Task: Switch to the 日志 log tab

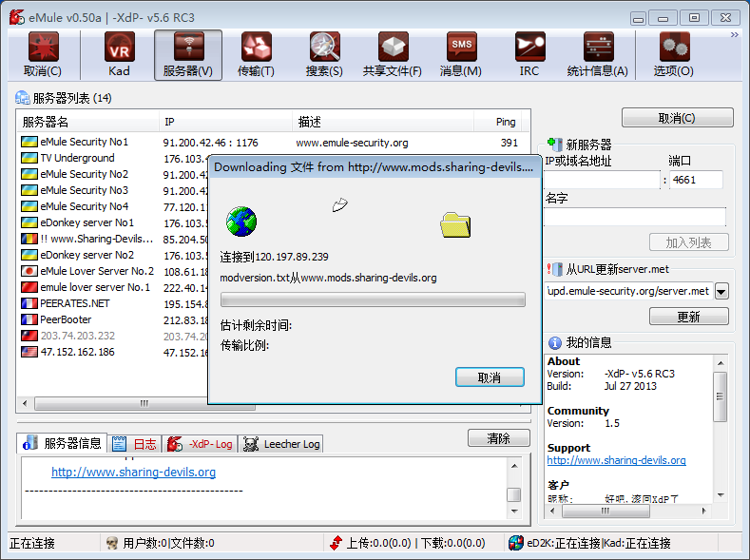Action: [134, 444]
